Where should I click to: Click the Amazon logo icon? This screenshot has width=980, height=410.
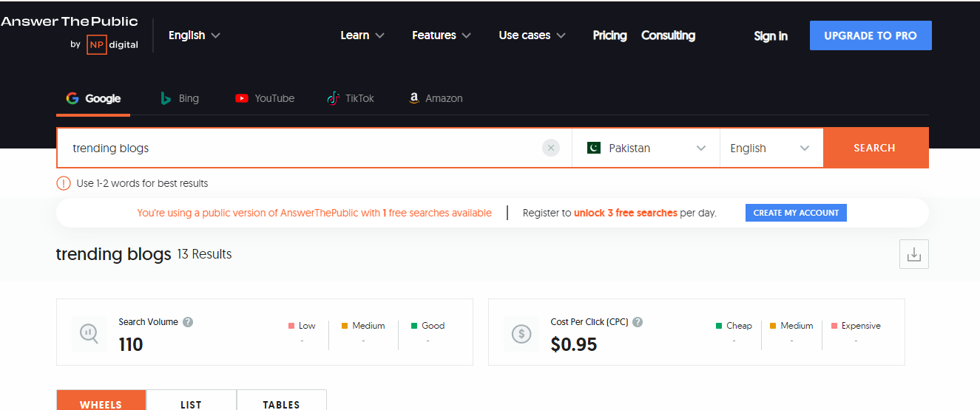[414, 98]
